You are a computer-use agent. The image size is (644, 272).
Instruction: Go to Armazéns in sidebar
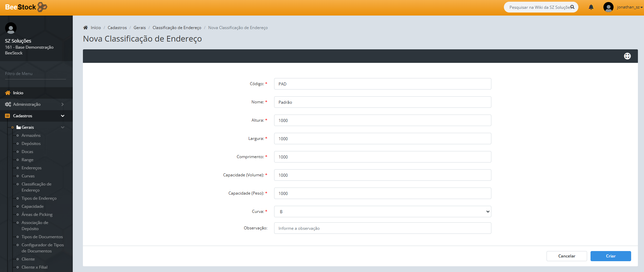(x=31, y=135)
